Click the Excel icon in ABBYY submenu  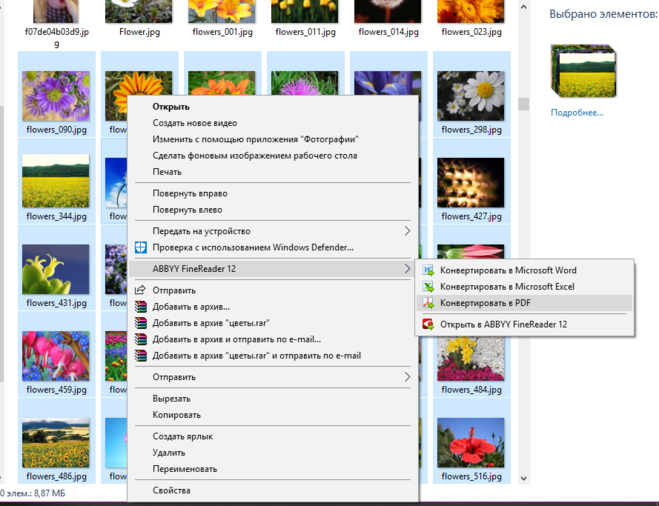coord(428,287)
